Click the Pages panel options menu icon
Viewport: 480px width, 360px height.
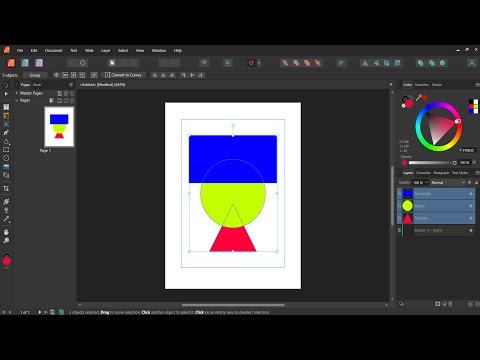pos(71,85)
